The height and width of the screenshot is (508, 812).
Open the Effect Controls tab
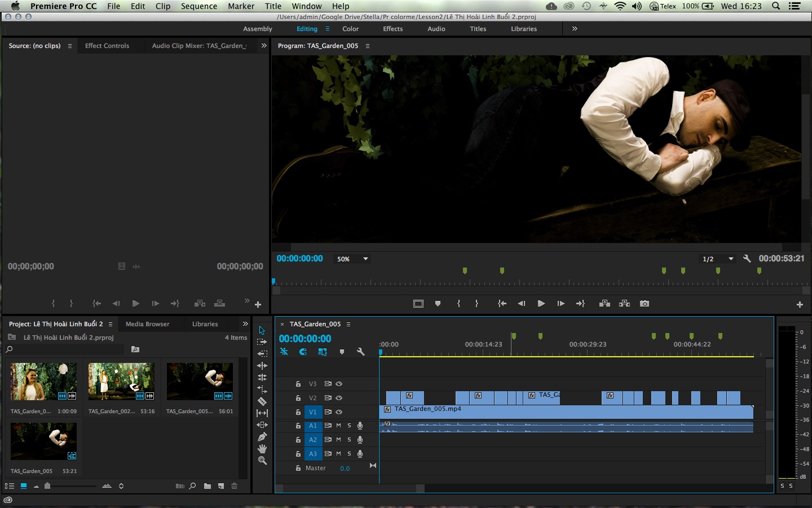[107, 46]
